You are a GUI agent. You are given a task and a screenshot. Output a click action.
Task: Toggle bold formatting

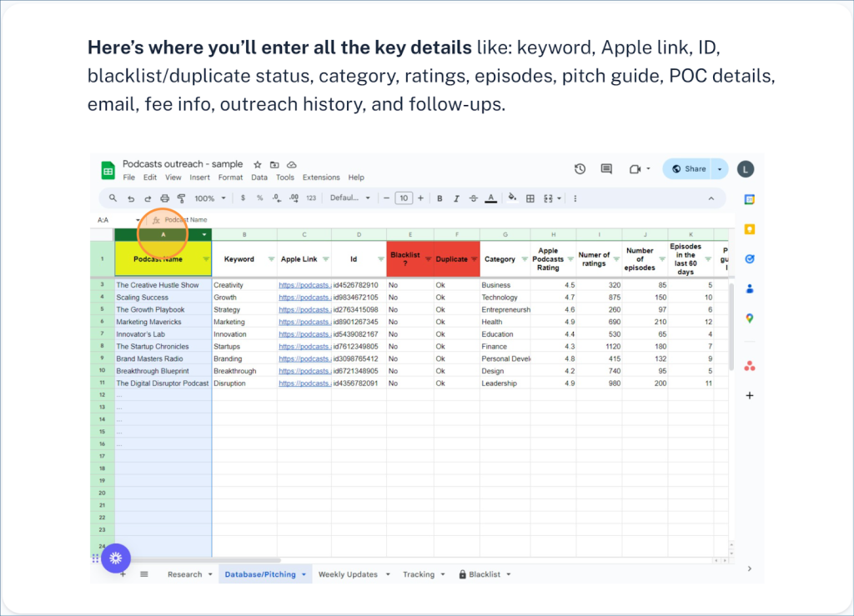pyautogui.click(x=440, y=198)
